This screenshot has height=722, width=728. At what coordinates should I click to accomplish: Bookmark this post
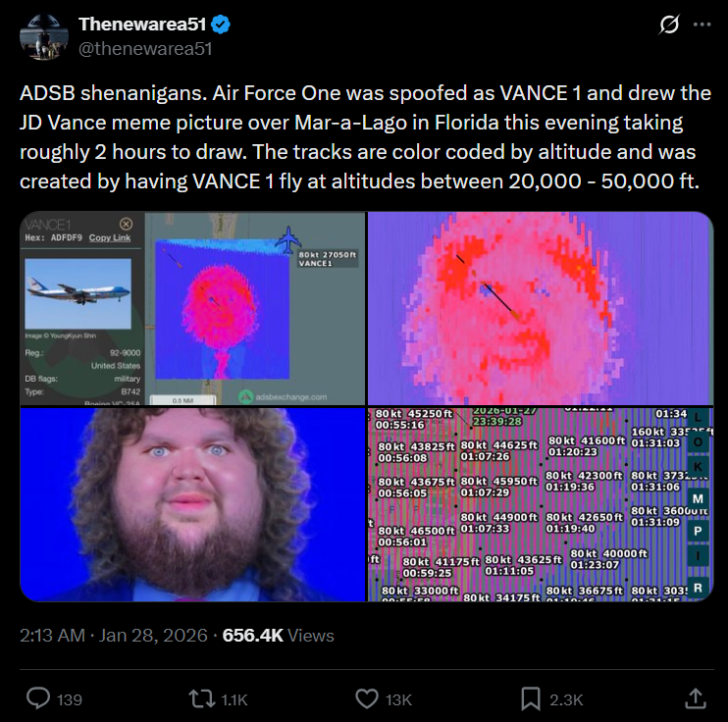click(531, 698)
